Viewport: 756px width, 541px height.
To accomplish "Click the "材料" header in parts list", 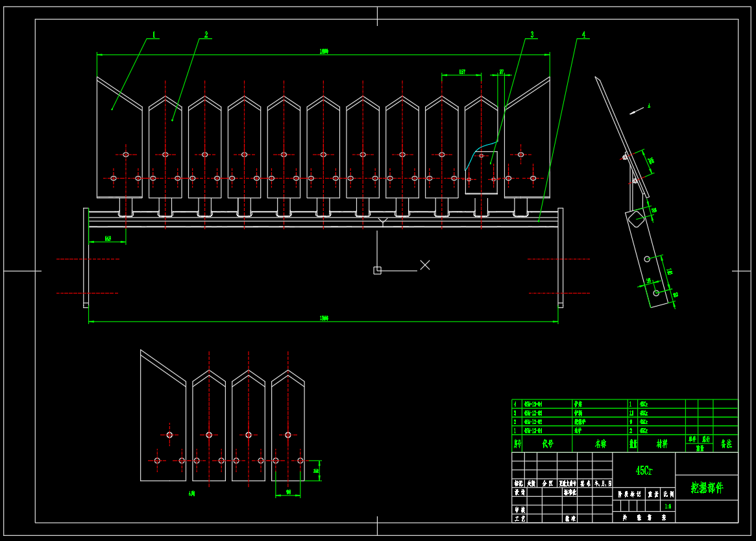I will 662,444.
